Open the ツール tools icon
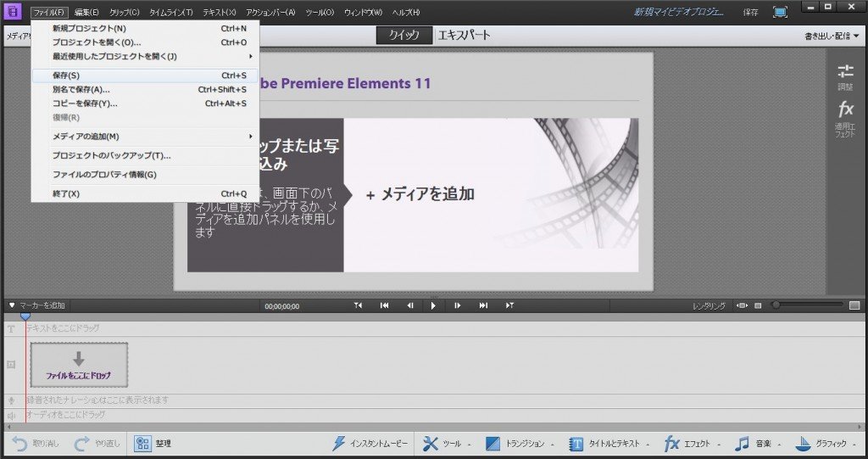The image size is (868, 459). 430,444
